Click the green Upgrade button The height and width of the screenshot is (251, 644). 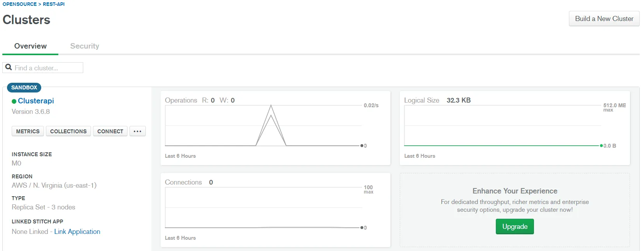(514, 227)
